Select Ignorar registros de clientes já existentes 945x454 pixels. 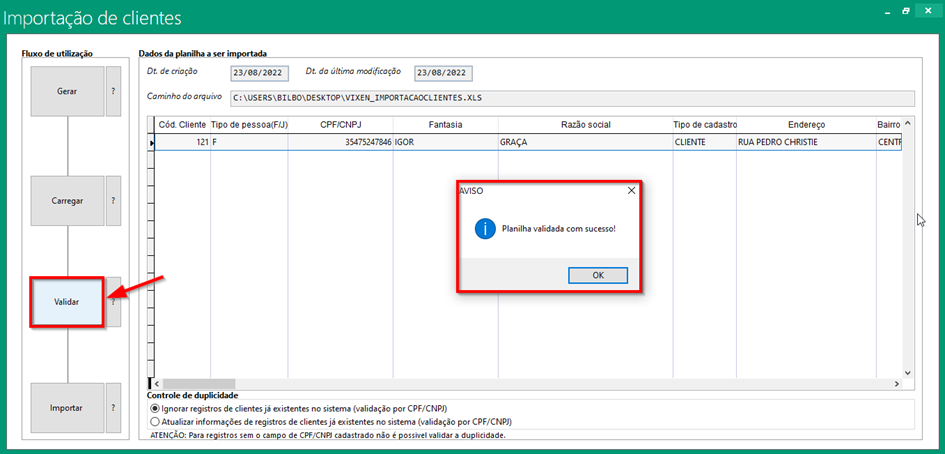pos(153,409)
